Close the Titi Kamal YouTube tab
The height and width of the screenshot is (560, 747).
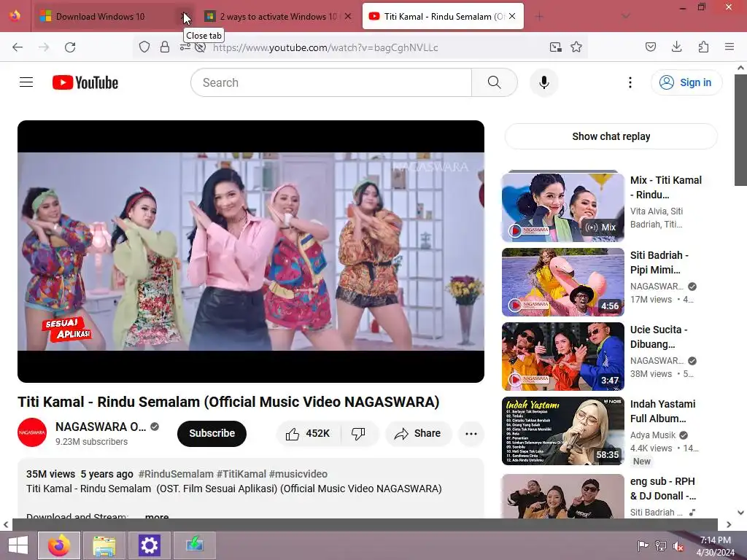(x=512, y=16)
